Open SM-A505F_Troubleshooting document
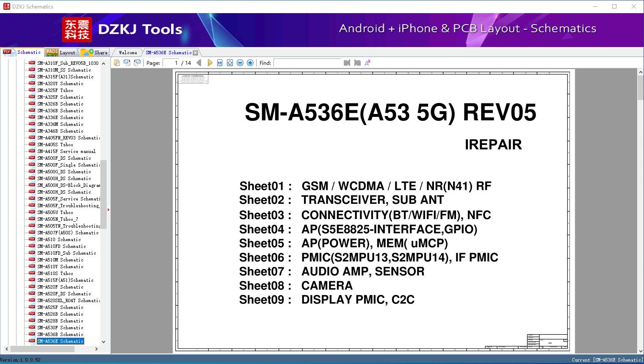Viewport: 644px width, 364px height. coord(68,206)
